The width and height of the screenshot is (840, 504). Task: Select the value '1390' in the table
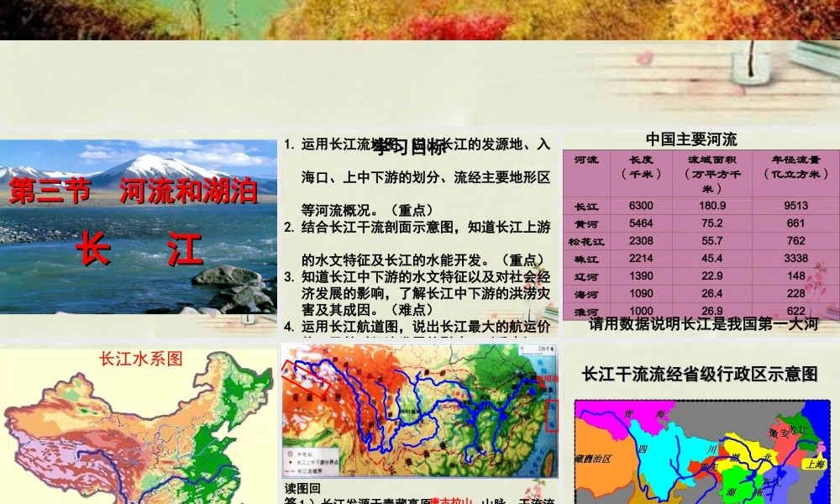click(x=641, y=276)
